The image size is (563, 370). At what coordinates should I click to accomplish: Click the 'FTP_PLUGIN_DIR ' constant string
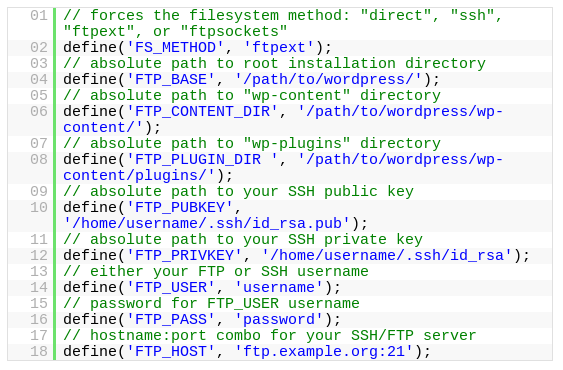[x=203, y=159]
